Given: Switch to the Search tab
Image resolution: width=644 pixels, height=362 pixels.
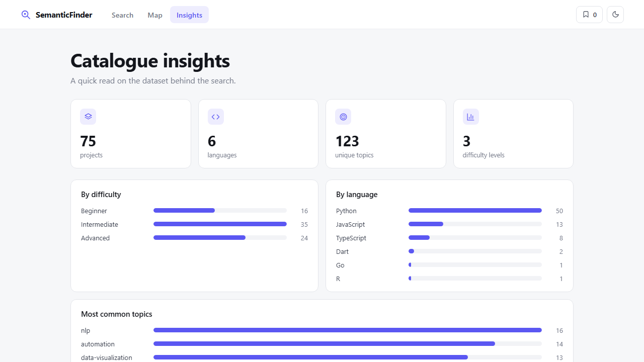Looking at the screenshot, I should click(122, 15).
